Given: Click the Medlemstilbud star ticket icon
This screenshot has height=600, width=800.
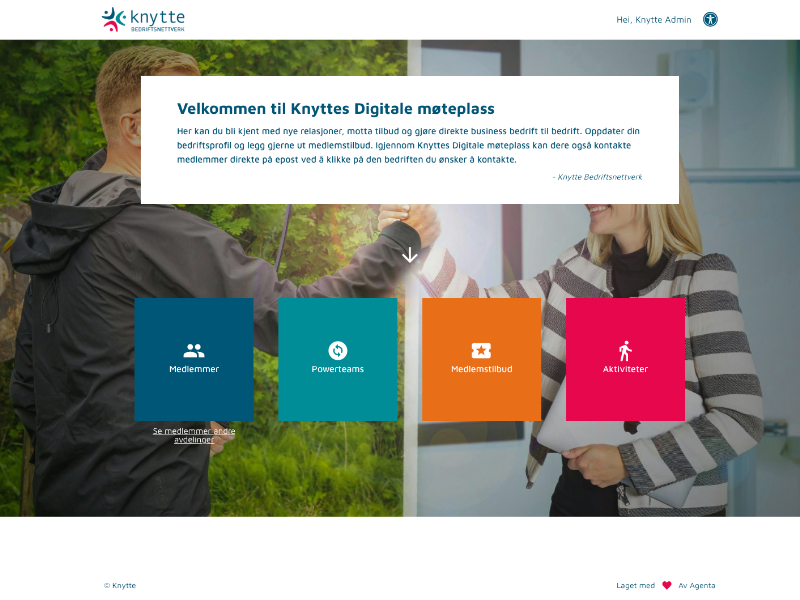Looking at the screenshot, I should click(481, 351).
